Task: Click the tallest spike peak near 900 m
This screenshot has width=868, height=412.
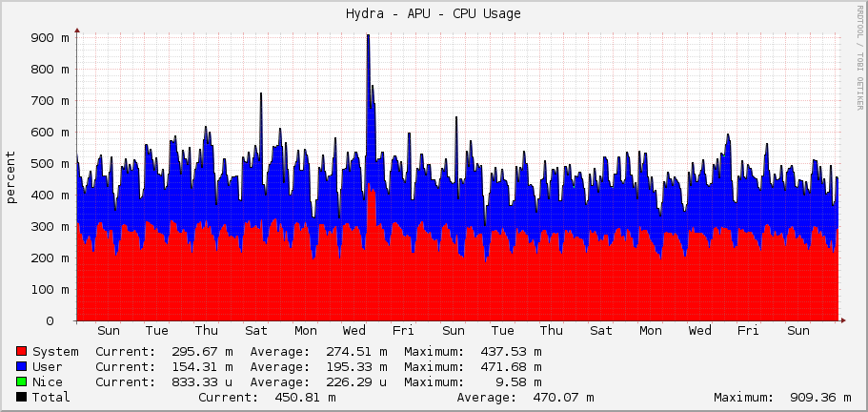Action: tap(368, 36)
